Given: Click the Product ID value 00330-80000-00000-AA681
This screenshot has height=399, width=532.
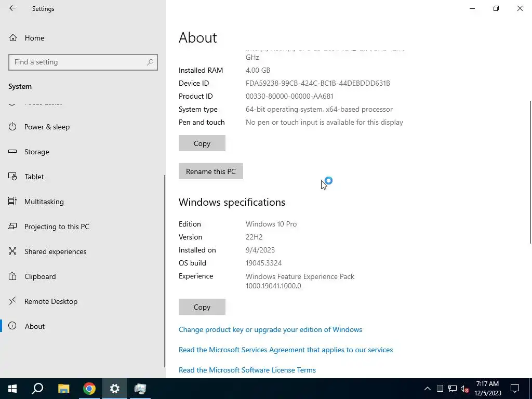Looking at the screenshot, I should [289, 96].
